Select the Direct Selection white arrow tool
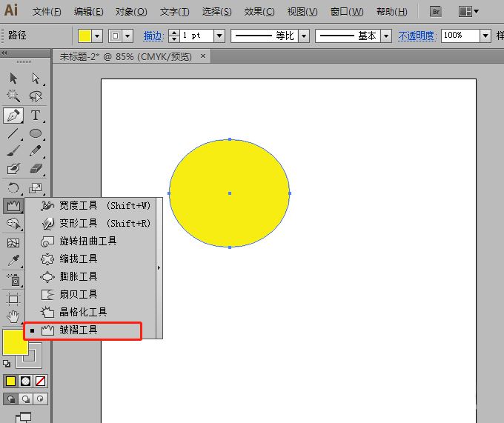 (x=36, y=78)
